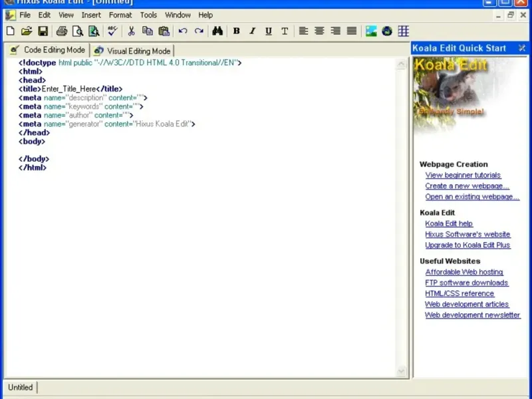The height and width of the screenshot is (399, 532).
Task: Insert a table using the grid icon
Action: pos(403,31)
